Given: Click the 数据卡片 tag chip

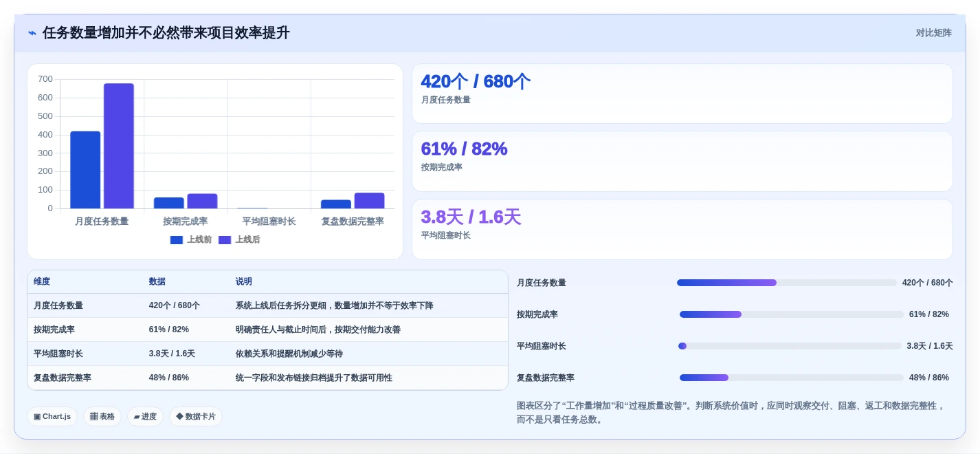Looking at the screenshot, I should [196, 416].
